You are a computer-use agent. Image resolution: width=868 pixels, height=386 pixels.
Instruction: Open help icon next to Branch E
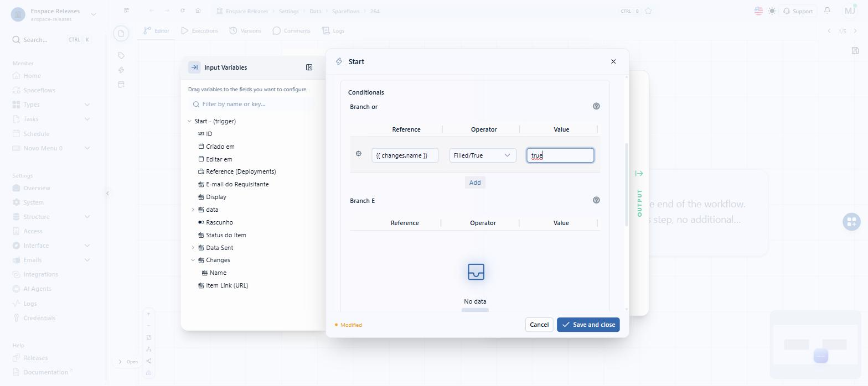tap(596, 200)
